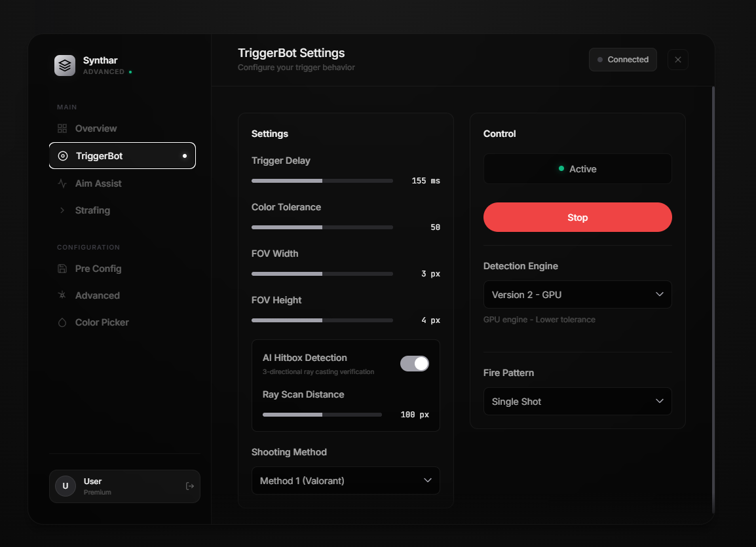Click the Synthar logo icon
The height and width of the screenshot is (547, 756).
click(64, 66)
